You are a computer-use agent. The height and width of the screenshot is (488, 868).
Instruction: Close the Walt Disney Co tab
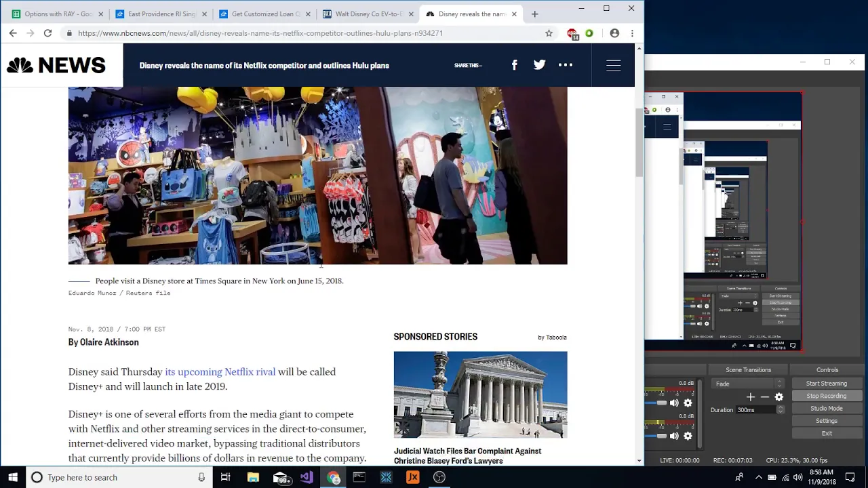410,14
